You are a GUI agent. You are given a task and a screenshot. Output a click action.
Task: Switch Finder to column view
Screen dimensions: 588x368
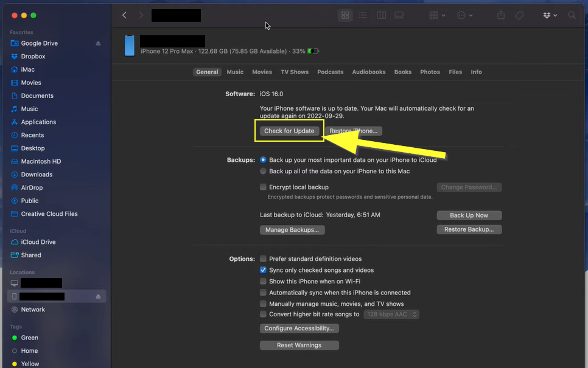382,15
